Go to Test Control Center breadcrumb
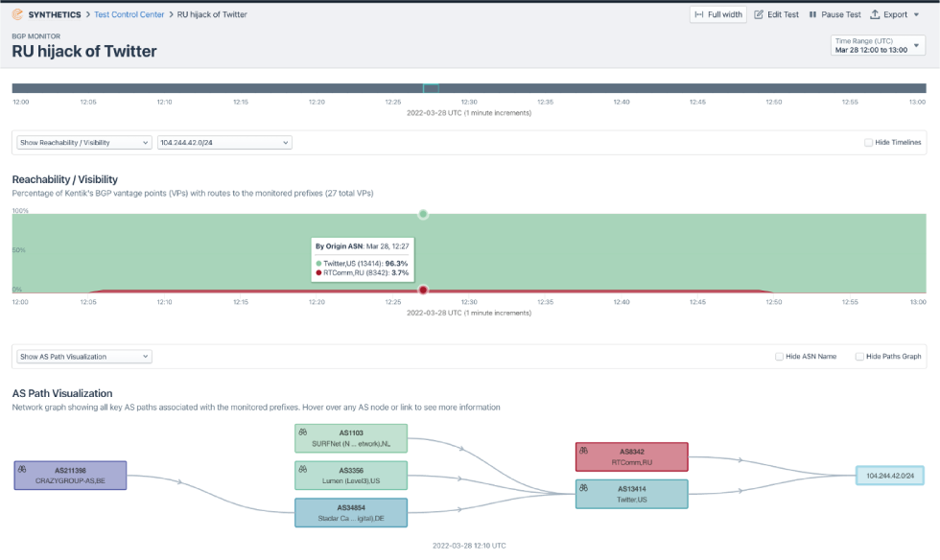Viewport: 940px width, 560px height. click(x=129, y=14)
